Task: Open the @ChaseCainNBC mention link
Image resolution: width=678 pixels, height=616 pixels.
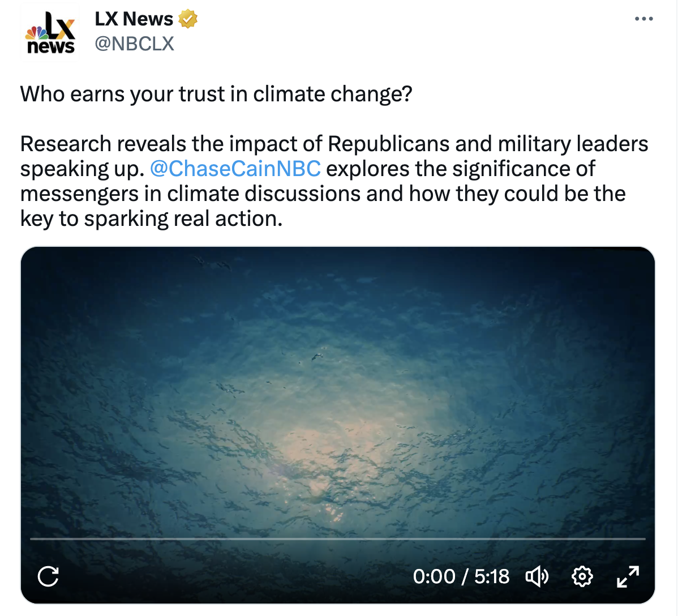Action: [x=235, y=169]
